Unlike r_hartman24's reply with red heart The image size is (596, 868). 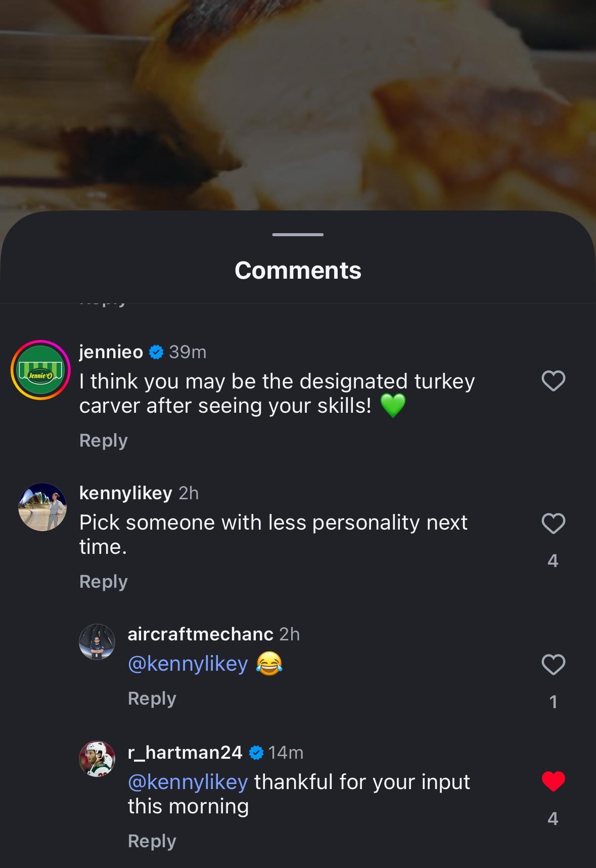[553, 782]
